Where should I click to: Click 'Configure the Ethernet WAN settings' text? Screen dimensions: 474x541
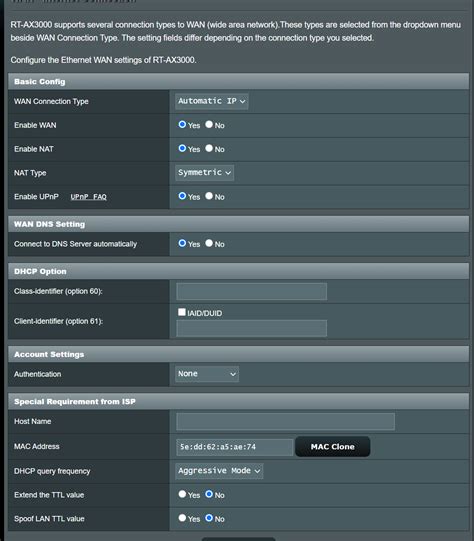pos(103,60)
